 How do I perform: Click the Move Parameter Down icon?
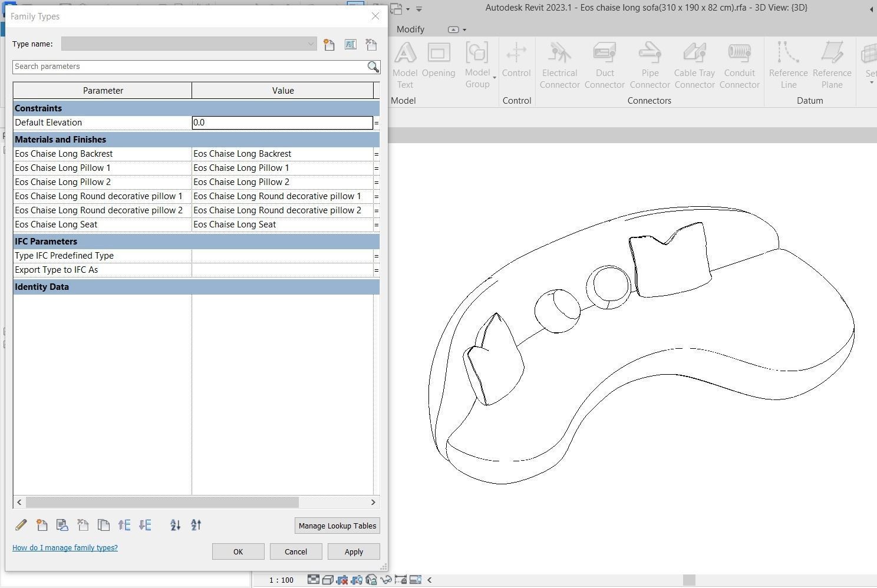coord(145,525)
